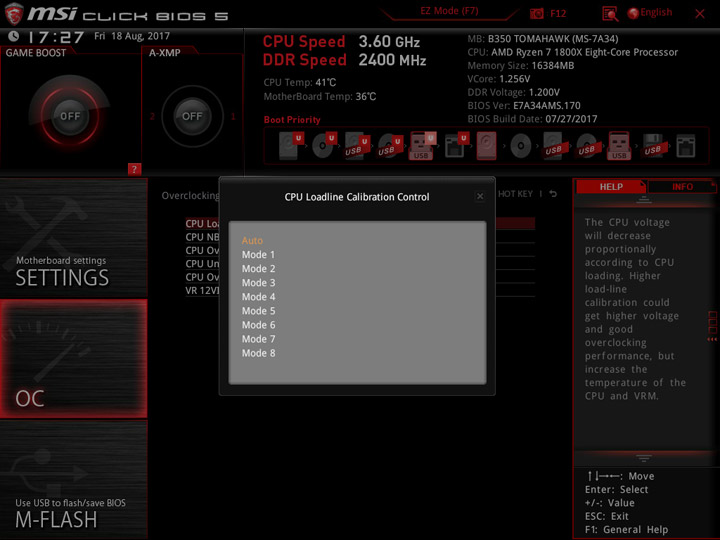Select the UEFI CD/DVD boot device icon
The width and height of the screenshot is (720, 540).
[x=324, y=145]
